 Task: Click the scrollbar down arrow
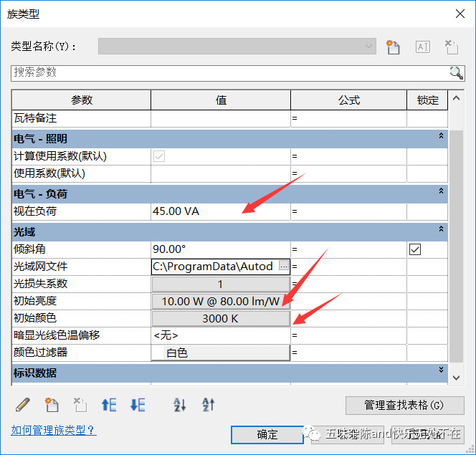[456, 378]
